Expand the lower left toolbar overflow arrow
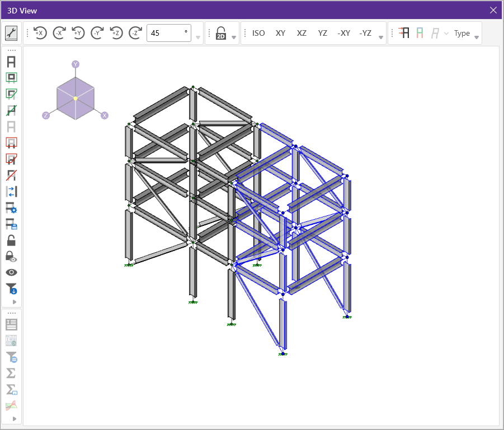This screenshot has width=504, height=430. [x=15, y=419]
